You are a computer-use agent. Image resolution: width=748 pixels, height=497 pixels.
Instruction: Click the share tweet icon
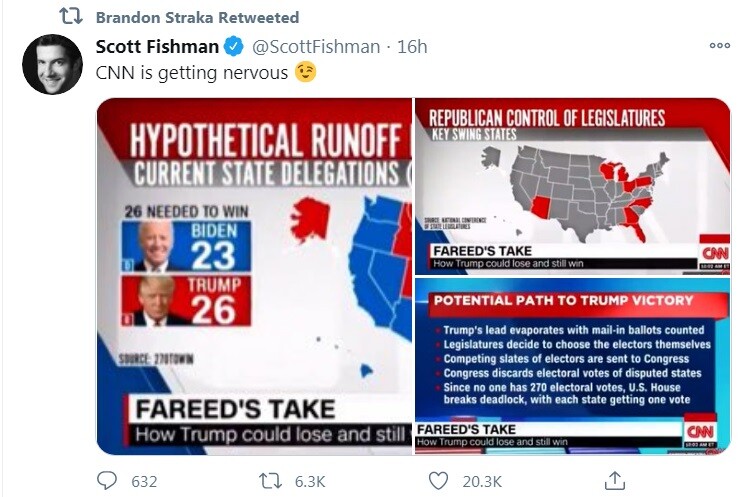pyautogui.click(x=616, y=480)
